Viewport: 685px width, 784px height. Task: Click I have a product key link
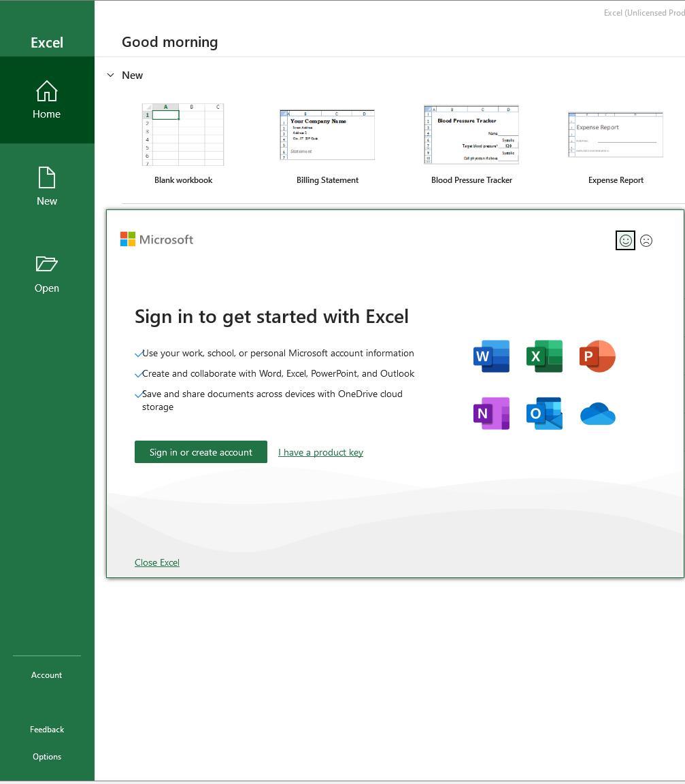click(321, 452)
